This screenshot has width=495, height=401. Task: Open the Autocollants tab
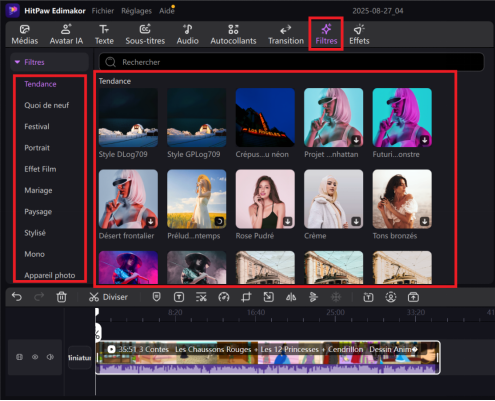click(233, 34)
